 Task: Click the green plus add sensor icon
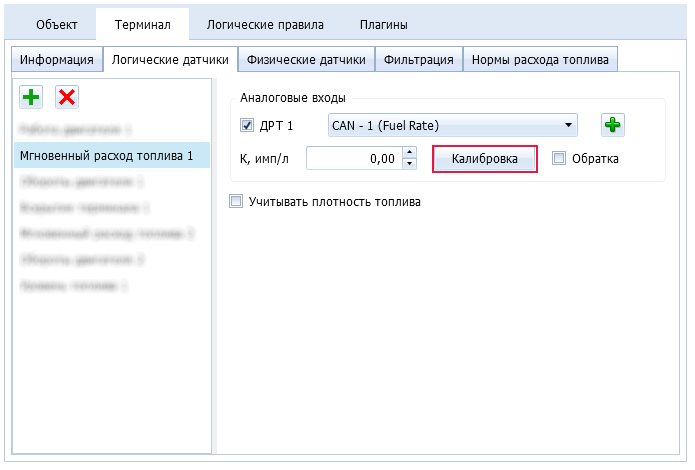(x=32, y=97)
